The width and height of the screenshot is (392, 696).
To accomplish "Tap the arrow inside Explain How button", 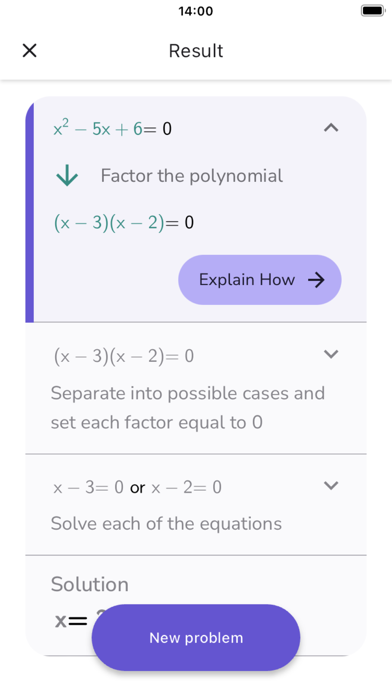I will click(x=317, y=280).
